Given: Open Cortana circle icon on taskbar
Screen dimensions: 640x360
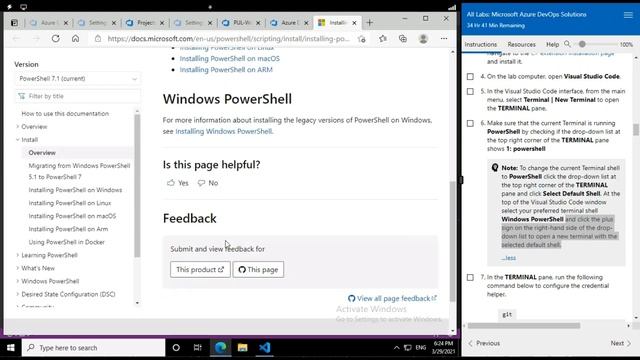Looking at the screenshot, I should [x=176, y=348].
